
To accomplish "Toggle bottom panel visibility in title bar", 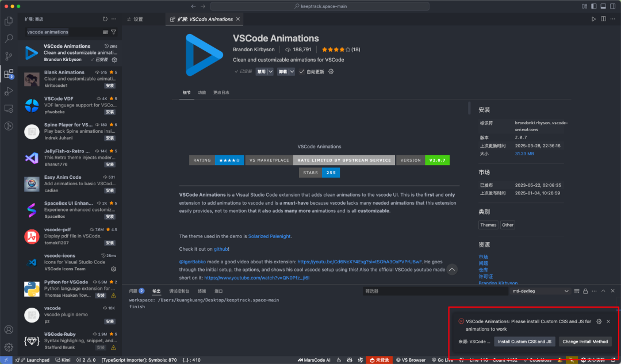I will click(603, 6).
